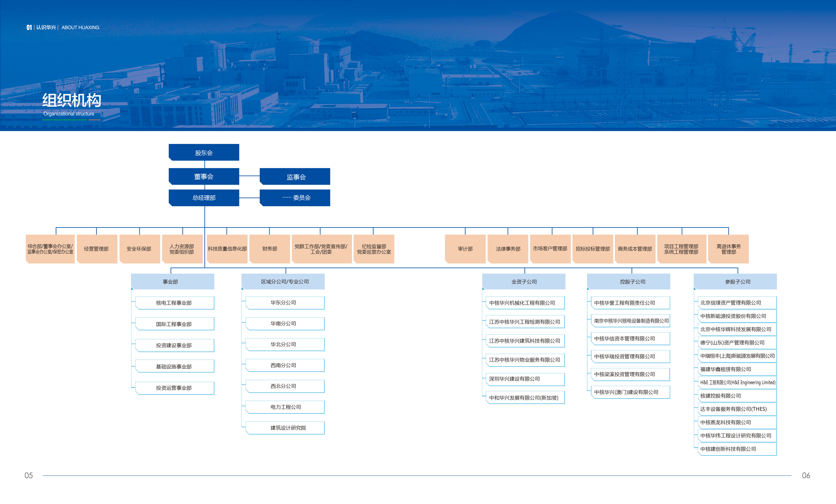Click 中瑞恒丰(上海)新能源发展有限公司
The width and height of the screenshot is (836, 504).
point(737,356)
